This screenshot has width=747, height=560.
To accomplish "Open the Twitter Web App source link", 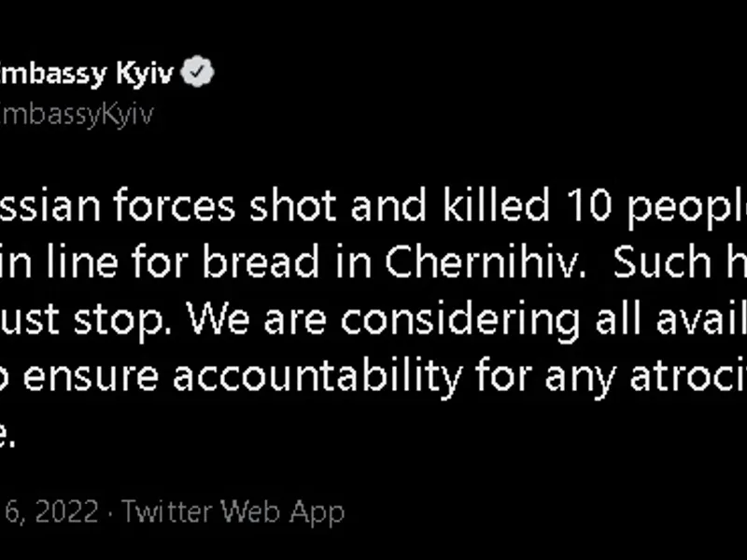I will click(233, 511).
